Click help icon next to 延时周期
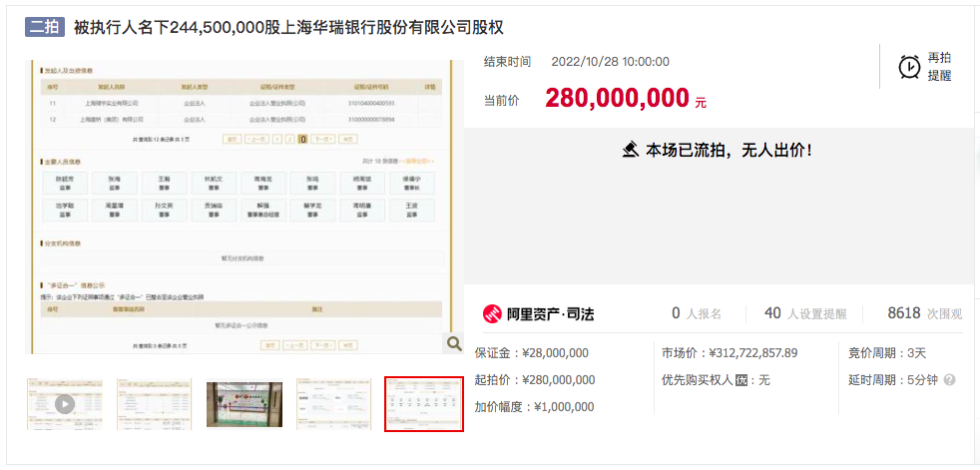Viewport: 980px width, 470px height. coord(949,380)
